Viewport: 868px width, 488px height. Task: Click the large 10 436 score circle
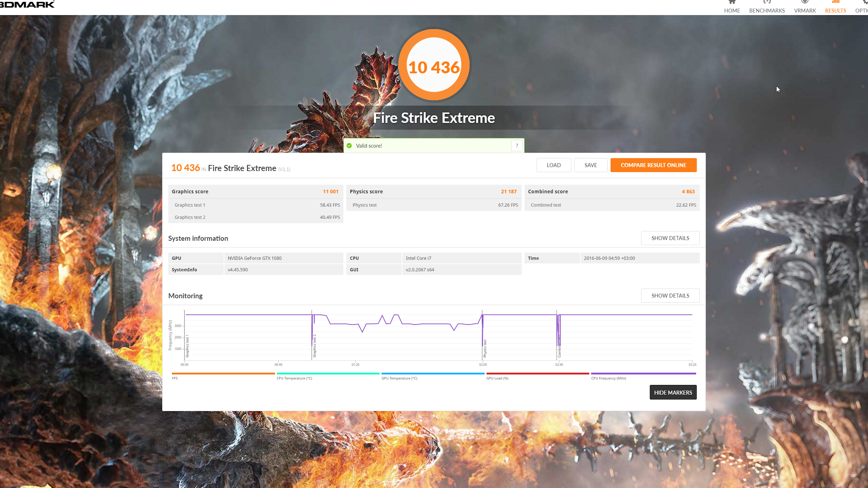click(x=434, y=65)
